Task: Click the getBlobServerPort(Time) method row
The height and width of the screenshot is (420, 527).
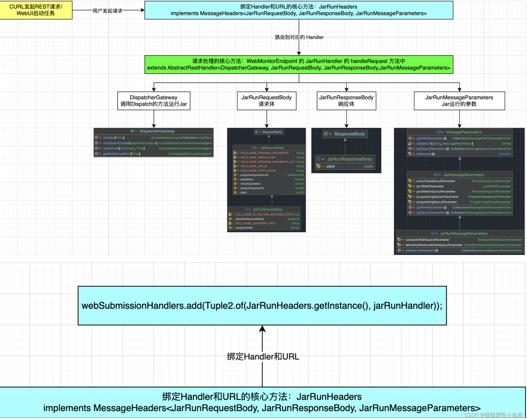Action: coord(153,154)
